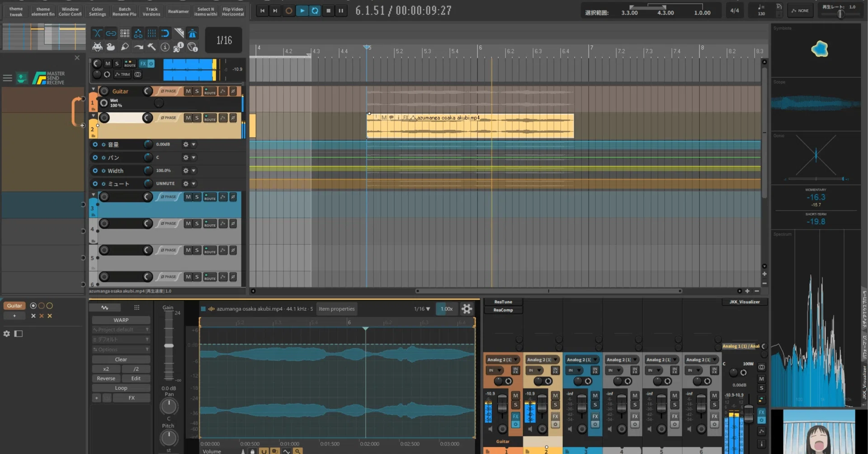Click the hammer tool icon
This screenshot has height=454, width=868.
click(151, 47)
